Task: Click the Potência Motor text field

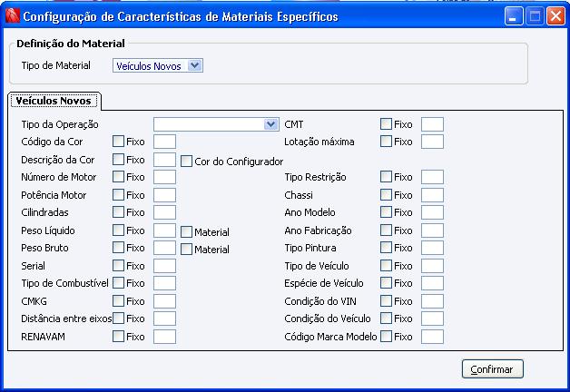Action: tap(164, 195)
